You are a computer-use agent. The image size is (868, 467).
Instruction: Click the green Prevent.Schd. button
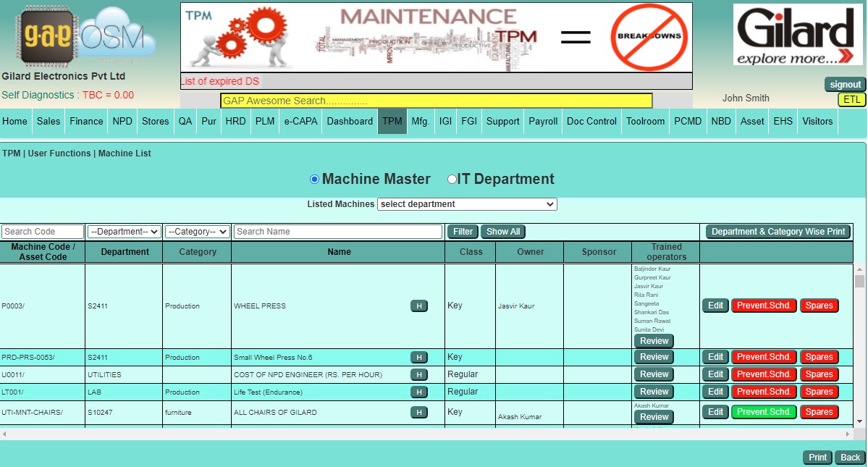pos(764,412)
